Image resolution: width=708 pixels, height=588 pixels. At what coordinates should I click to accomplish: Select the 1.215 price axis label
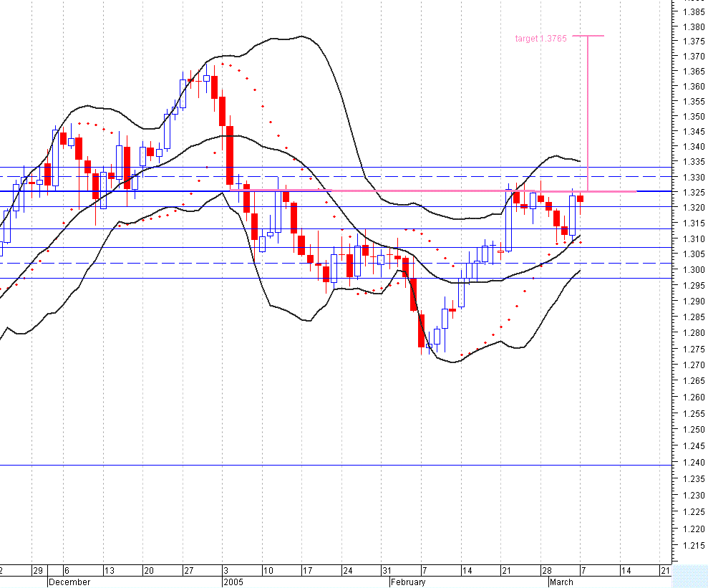(692, 546)
